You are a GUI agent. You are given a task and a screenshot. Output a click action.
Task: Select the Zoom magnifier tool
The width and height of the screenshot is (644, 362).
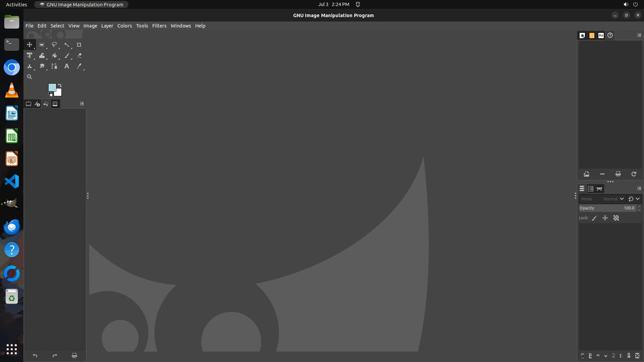(30, 77)
